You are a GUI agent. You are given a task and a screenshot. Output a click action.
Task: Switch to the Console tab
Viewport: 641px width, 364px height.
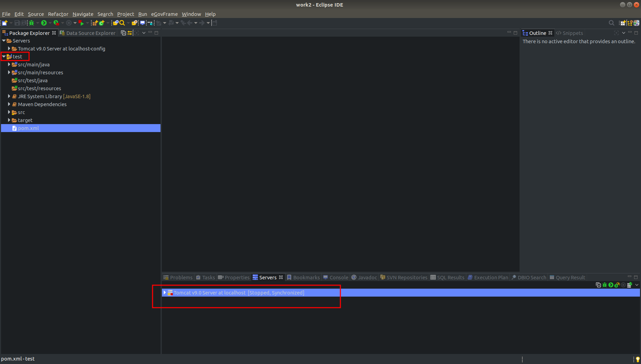pos(336,277)
